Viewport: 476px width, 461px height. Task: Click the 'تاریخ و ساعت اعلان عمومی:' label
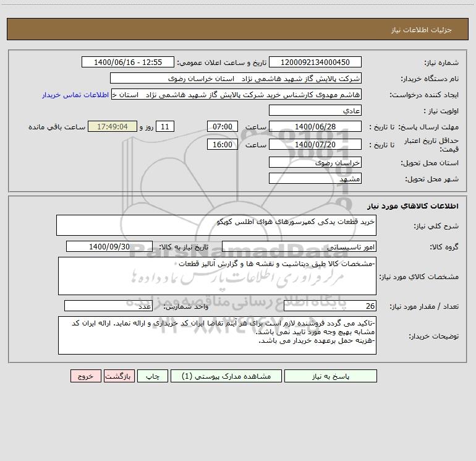coord(221,63)
